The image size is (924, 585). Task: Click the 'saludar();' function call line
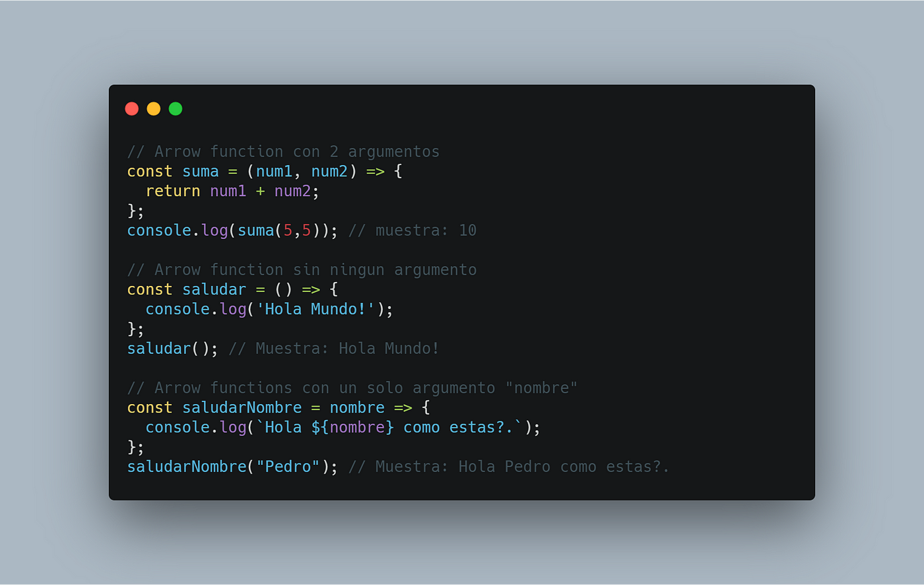click(x=173, y=349)
